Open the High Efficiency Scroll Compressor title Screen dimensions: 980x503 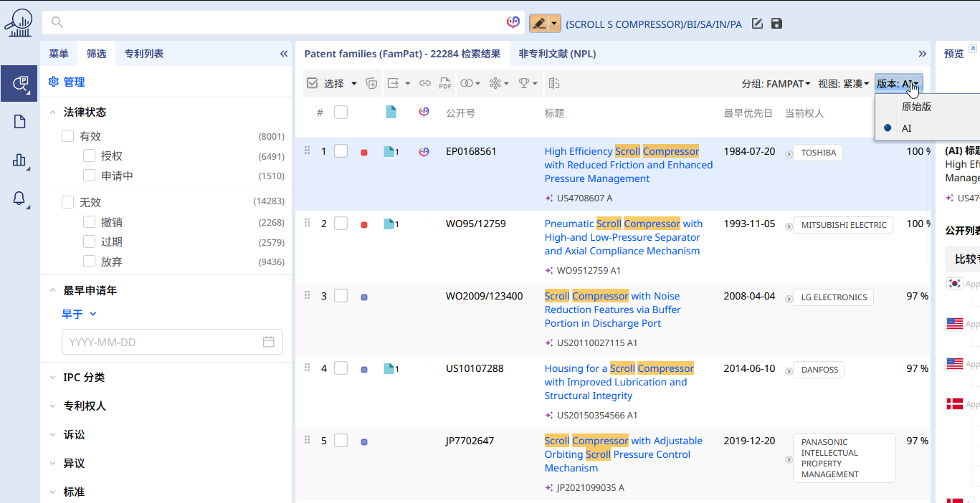(628, 165)
